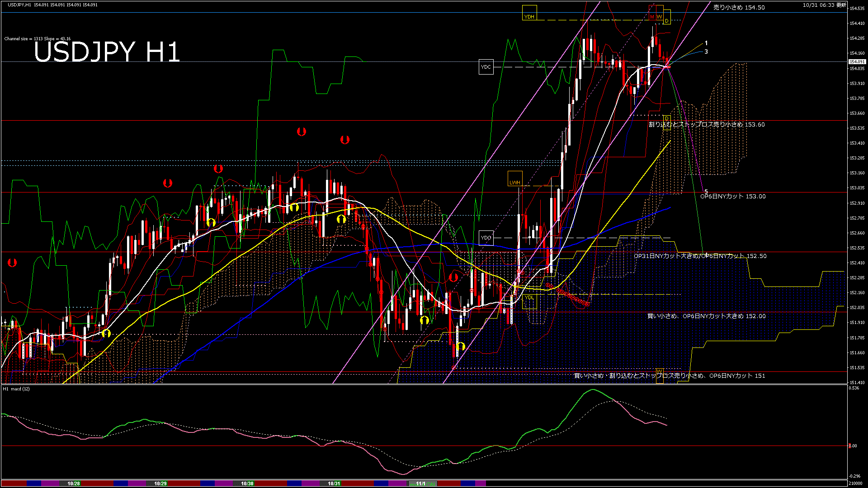
Task: Select the Channel size = 1313 Slope label
Action: (x=38, y=38)
